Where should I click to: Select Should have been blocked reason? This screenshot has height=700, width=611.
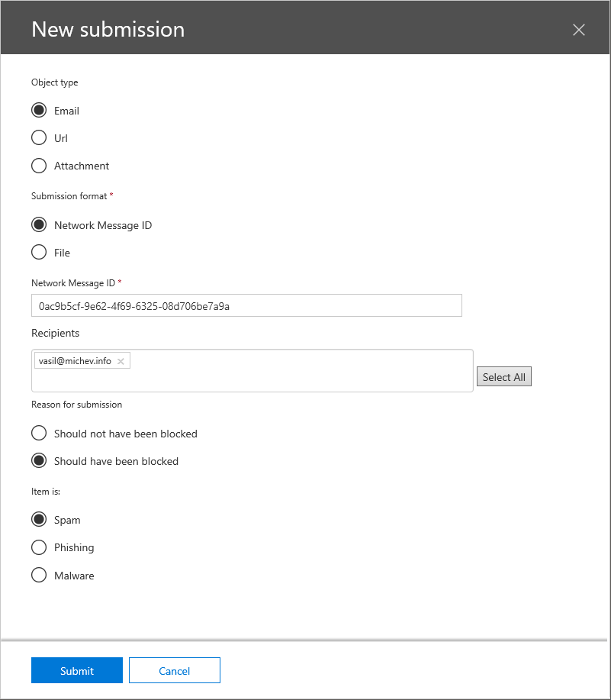39,461
